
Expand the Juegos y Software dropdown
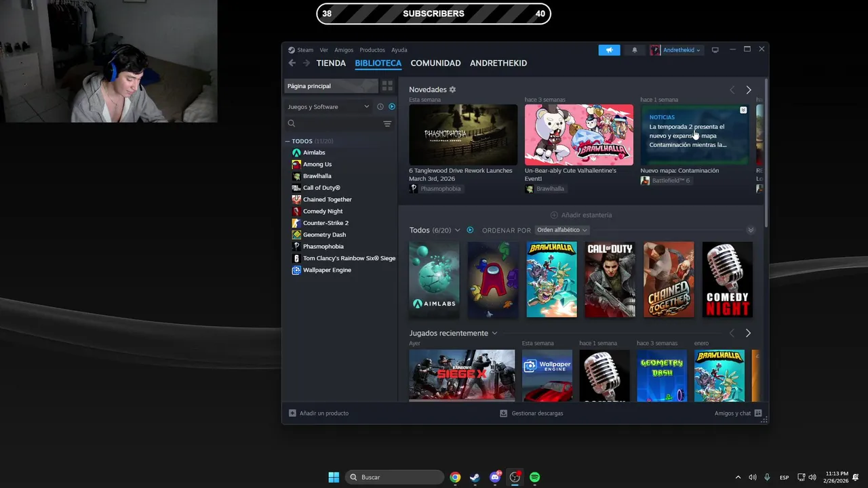click(329, 106)
